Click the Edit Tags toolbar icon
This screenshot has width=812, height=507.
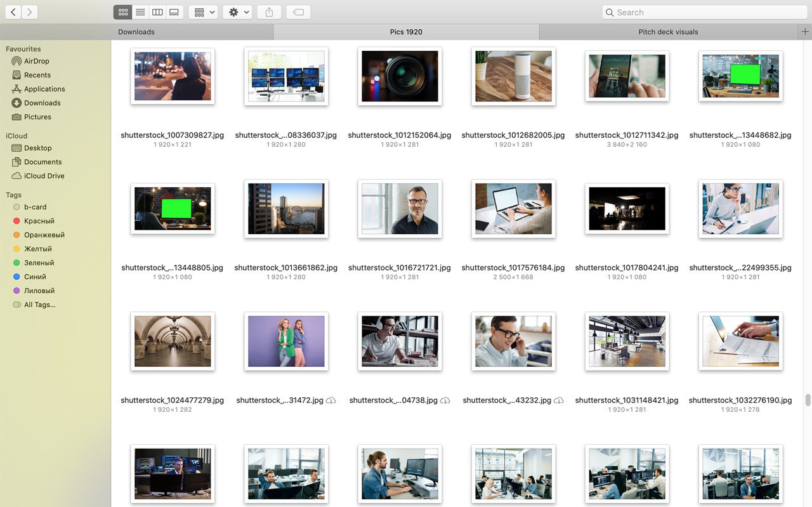coord(298,12)
